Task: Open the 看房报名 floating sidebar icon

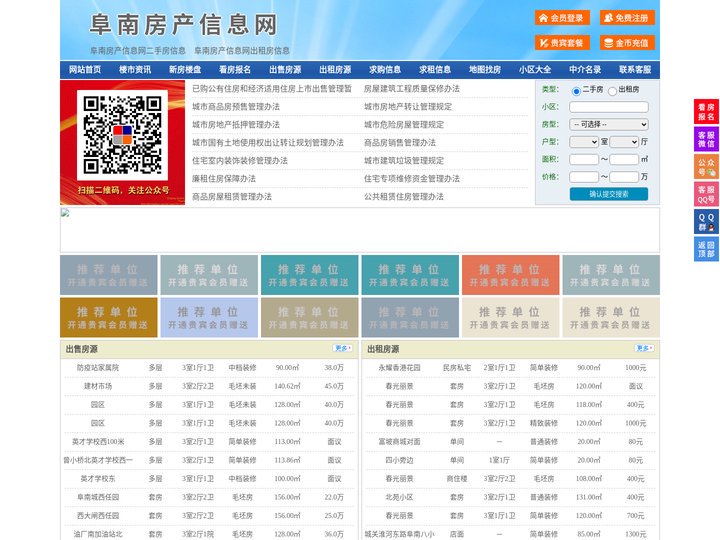Action: pos(706,112)
